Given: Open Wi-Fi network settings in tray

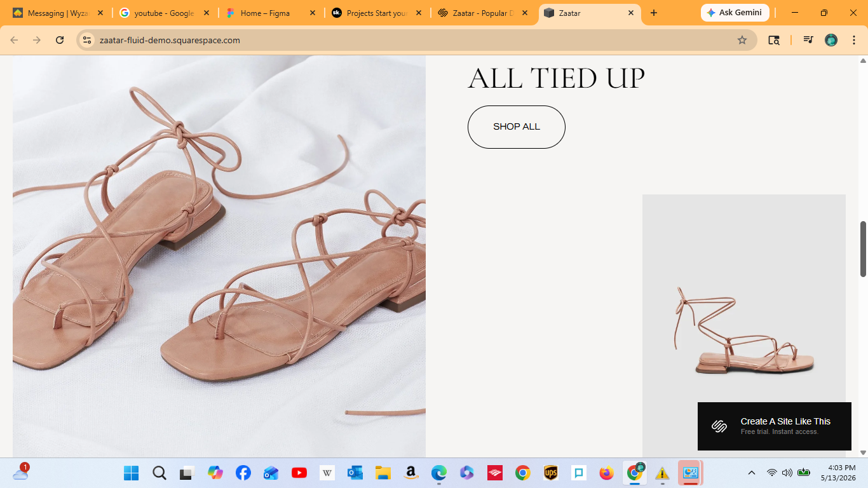Looking at the screenshot, I should point(772,473).
